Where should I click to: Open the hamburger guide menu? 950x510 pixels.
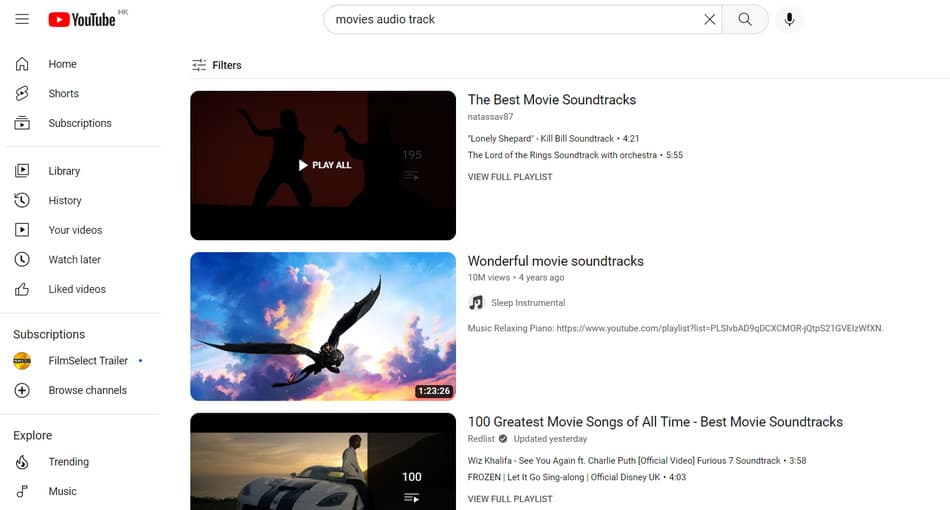point(22,19)
